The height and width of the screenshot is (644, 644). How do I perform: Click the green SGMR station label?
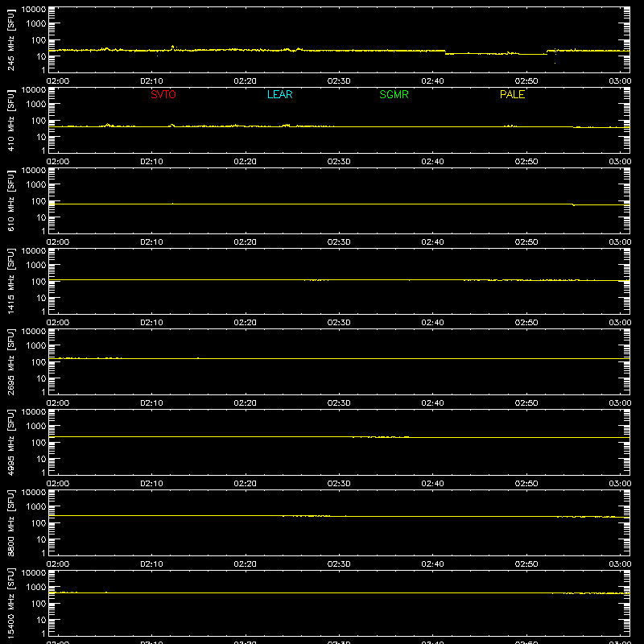(394, 94)
